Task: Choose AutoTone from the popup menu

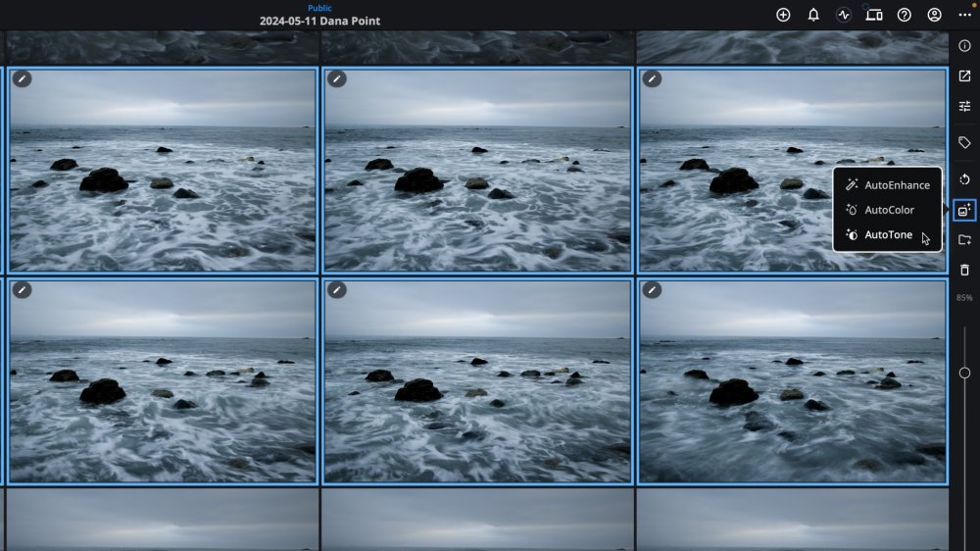Action: pyautogui.click(x=888, y=235)
